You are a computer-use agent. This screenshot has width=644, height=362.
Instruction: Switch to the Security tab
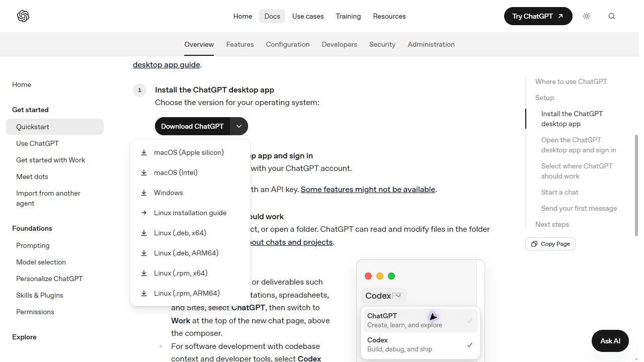coord(382,44)
